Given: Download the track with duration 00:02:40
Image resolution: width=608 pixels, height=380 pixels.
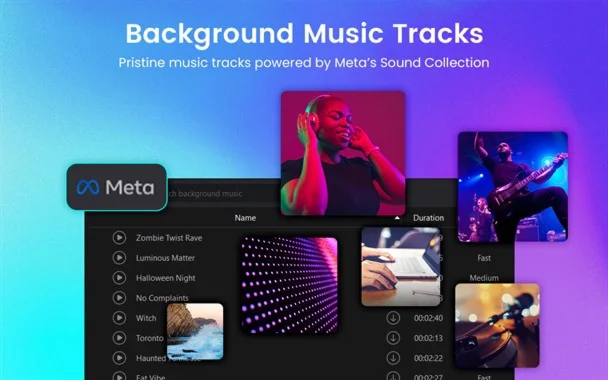Looking at the screenshot, I should click(393, 318).
